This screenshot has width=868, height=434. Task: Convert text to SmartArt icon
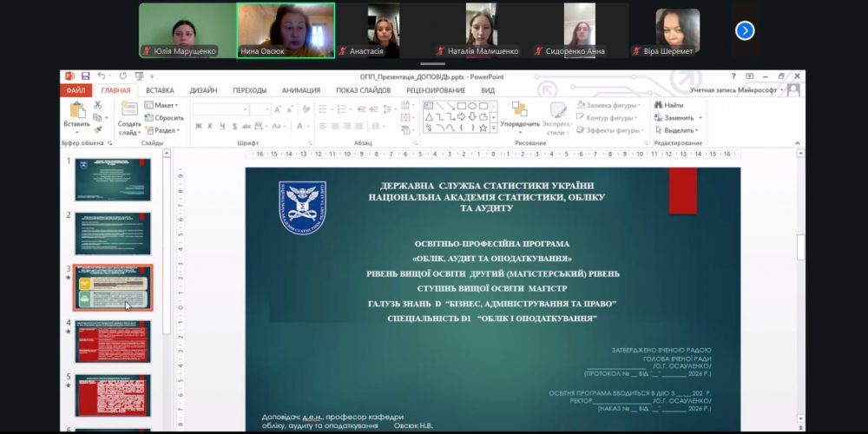coord(405,130)
